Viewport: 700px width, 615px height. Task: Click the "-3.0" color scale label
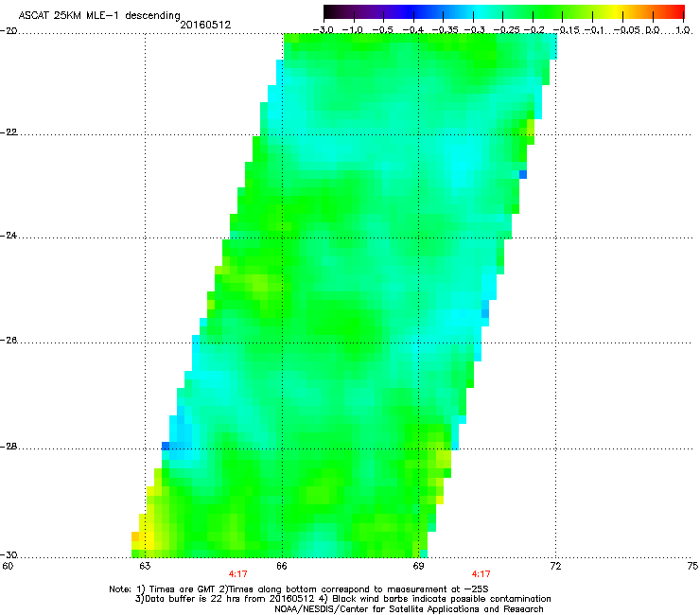[x=323, y=30]
